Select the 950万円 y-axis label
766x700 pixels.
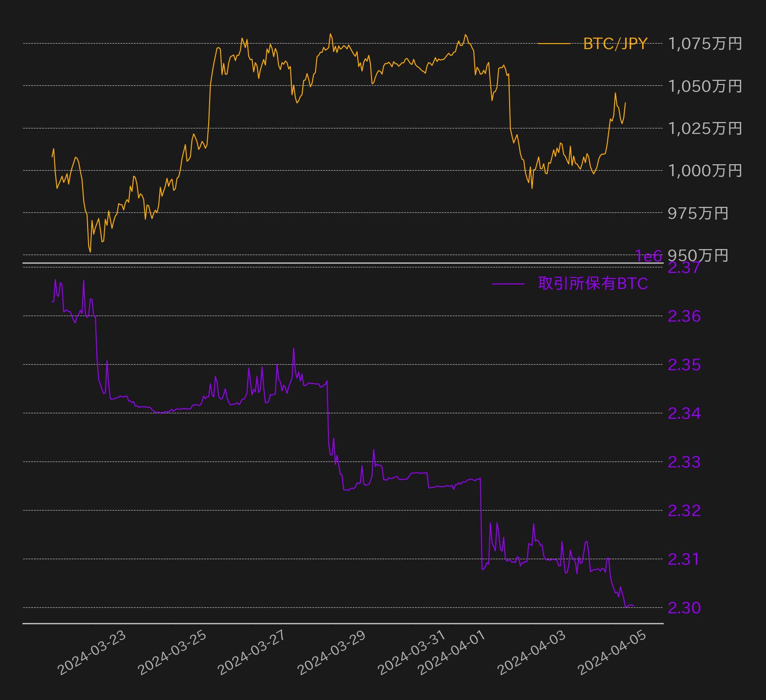pyautogui.click(x=698, y=255)
